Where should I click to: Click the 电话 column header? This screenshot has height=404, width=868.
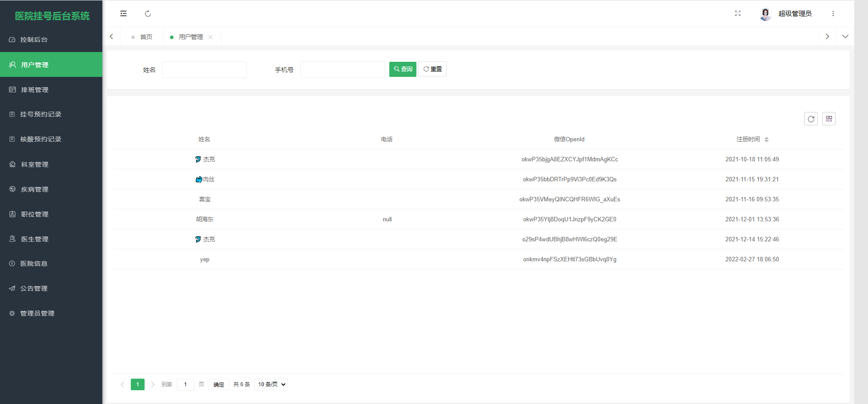(x=387, y=139)
